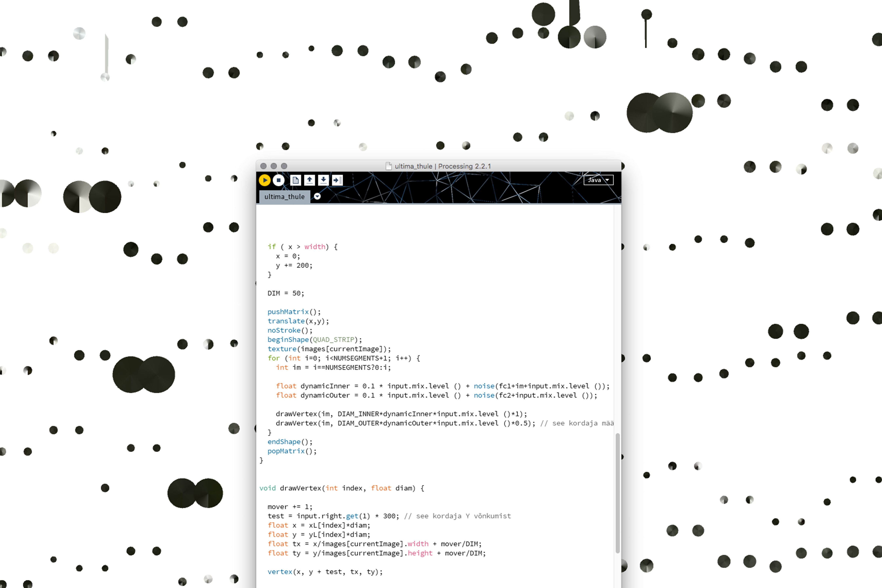
Task: Stop the running sketch
Action: click(278, 180)
